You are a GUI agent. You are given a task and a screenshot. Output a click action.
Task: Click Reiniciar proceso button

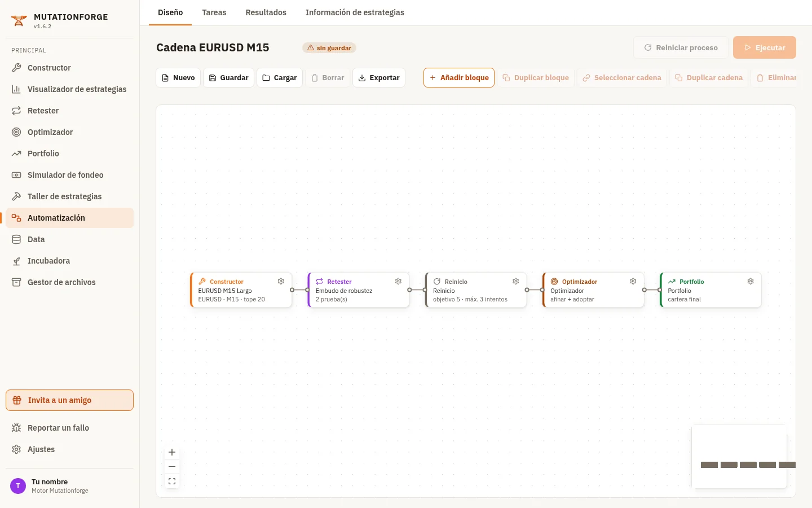click(x=681, y=48)
